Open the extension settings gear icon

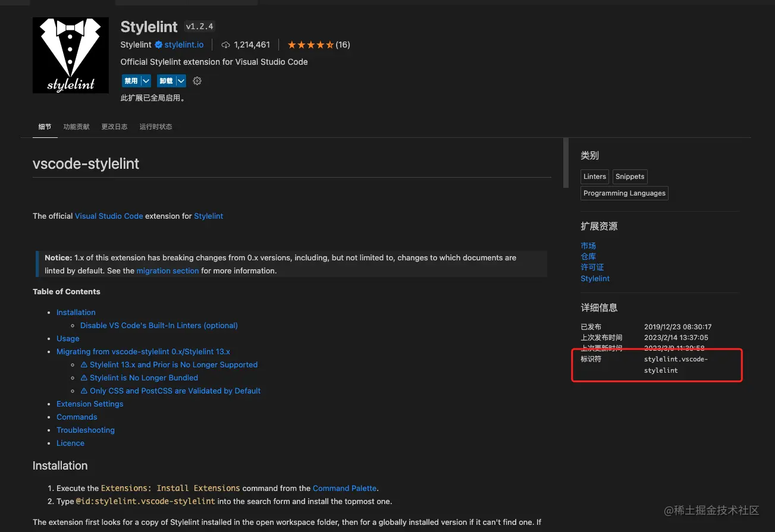(x=197, y=81)
